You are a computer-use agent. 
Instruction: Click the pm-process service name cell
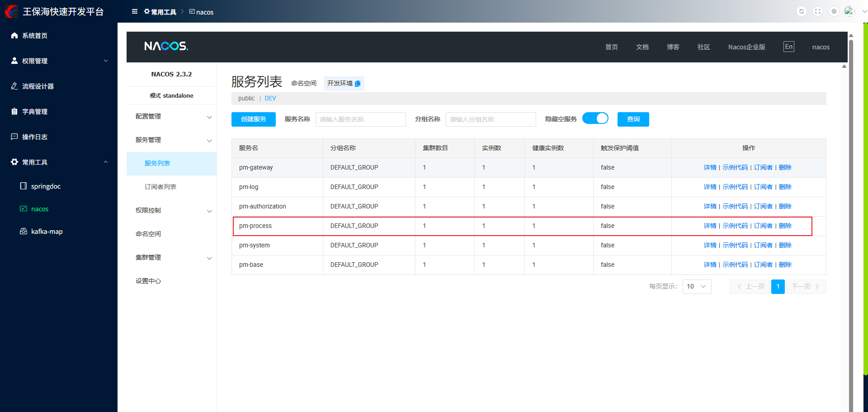277,226
